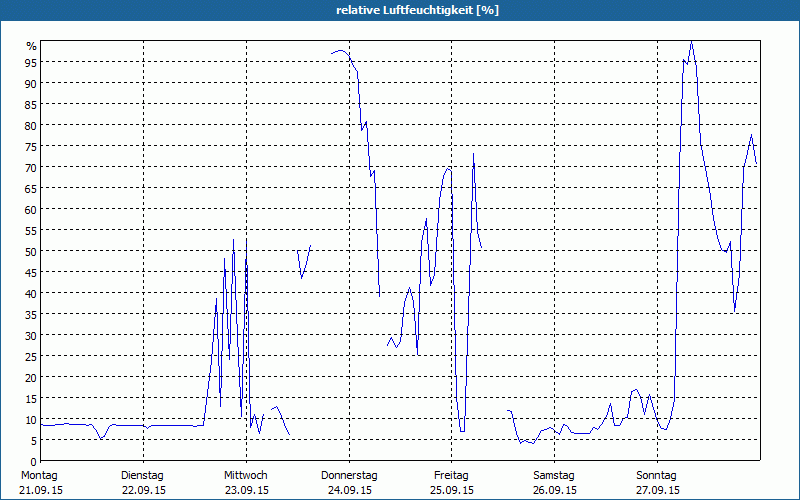Select the sharp Freitag peak near 73%

[x=473, y=155]
